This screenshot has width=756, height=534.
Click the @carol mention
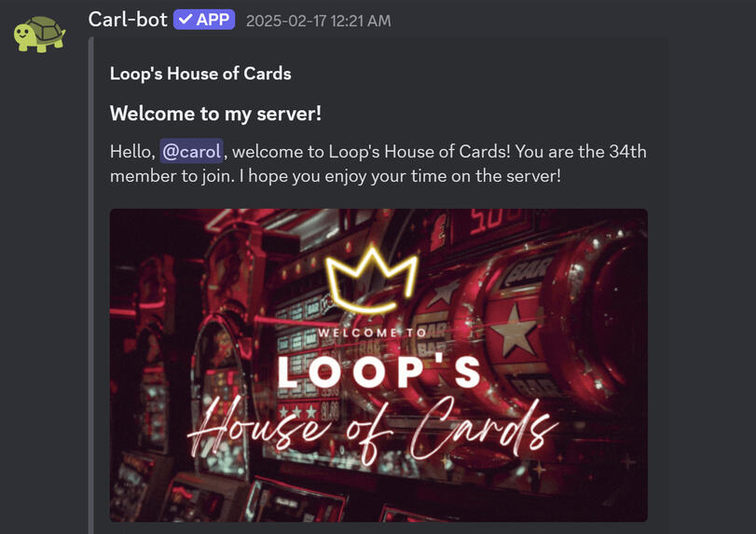(x=191, y=151)
